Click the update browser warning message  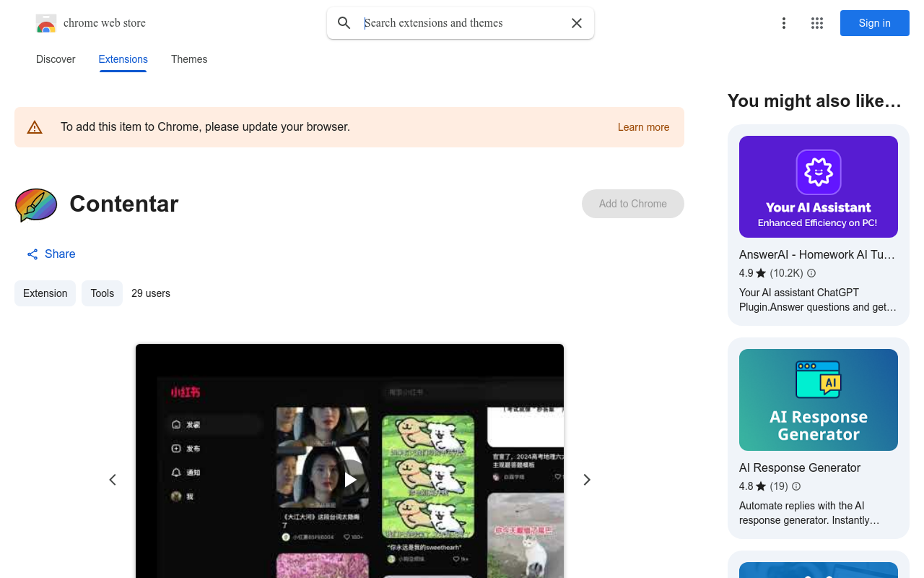pos(205,127)
